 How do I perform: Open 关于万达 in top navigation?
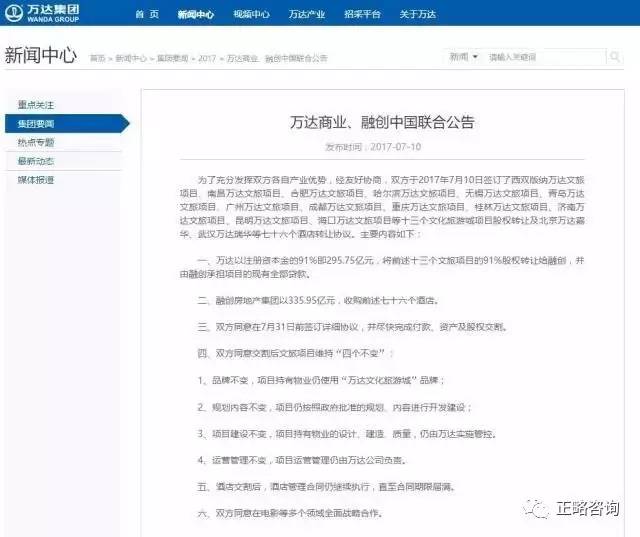click(418, 14)
